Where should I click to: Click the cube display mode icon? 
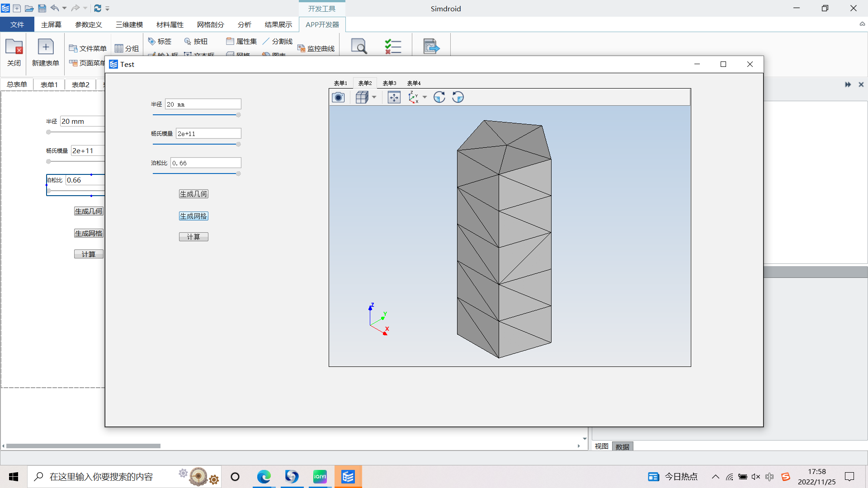point(362,97)
